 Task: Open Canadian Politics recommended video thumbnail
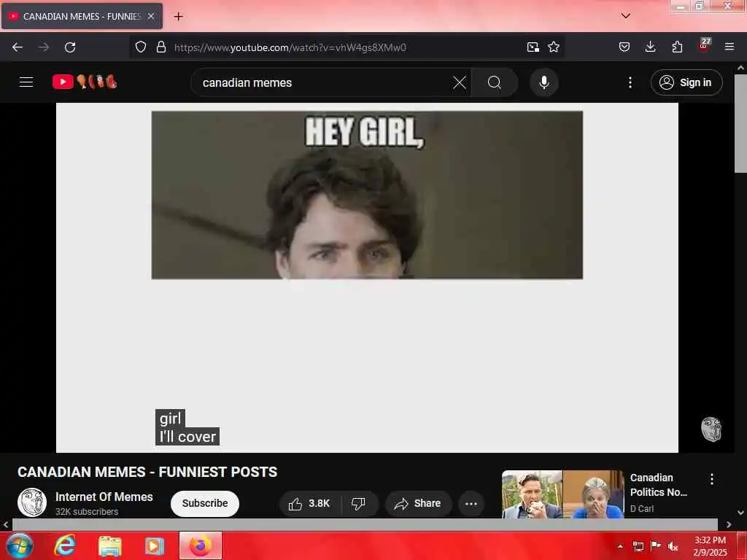pyautogui.click(x=563, y=494)
